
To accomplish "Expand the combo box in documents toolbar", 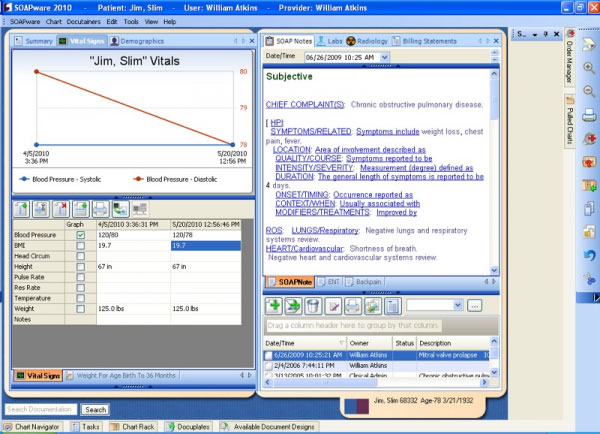I will [x=458, y=304].
